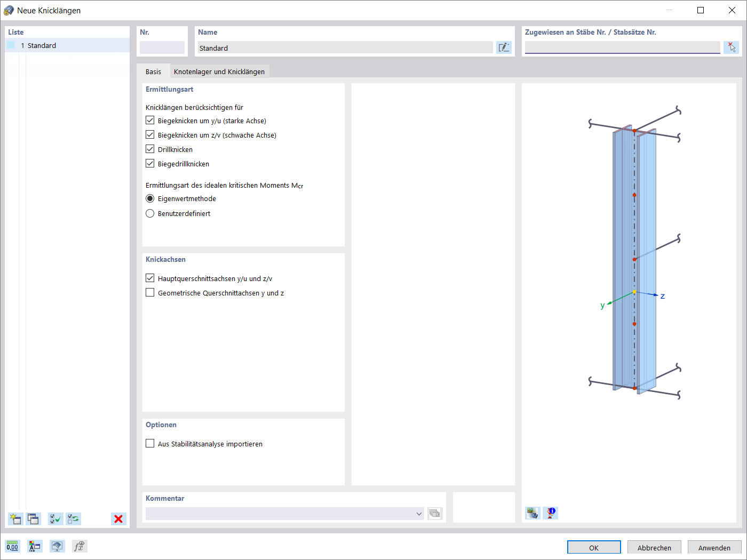Screen dimensions: 747x560
Task: Toggle the Biegedrillknicken checkbox
Action: [x=150, y=164]
